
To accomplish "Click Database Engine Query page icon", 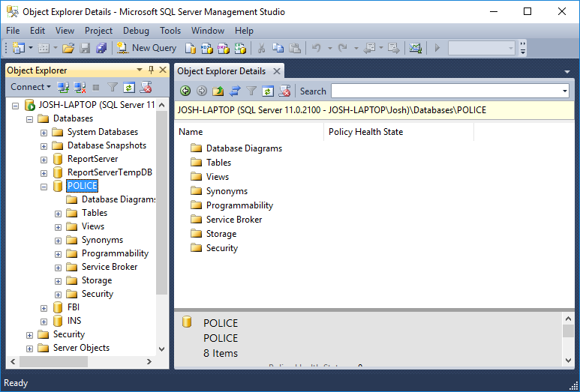I will [x=190, y=49].
